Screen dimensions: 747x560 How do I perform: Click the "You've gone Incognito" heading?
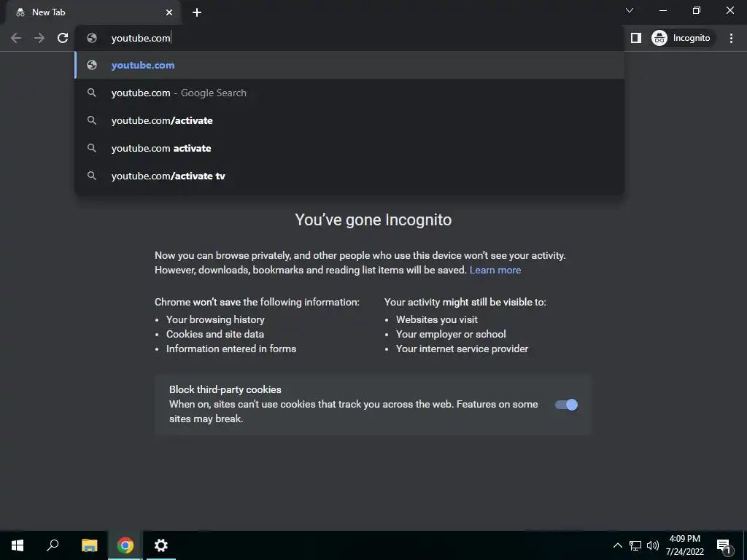(x=373, y=220)
